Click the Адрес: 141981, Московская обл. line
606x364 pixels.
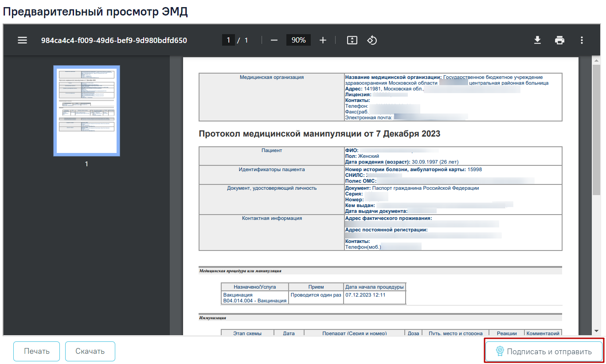[384, 89]
